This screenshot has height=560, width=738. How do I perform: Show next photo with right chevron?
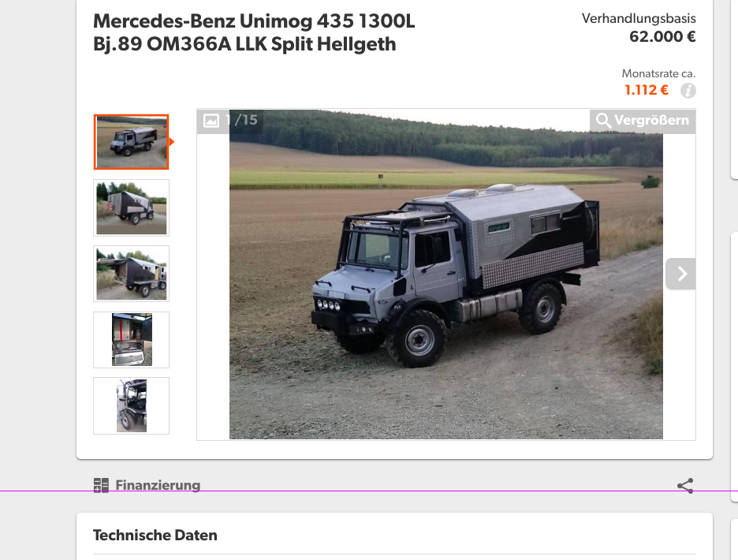680,274
